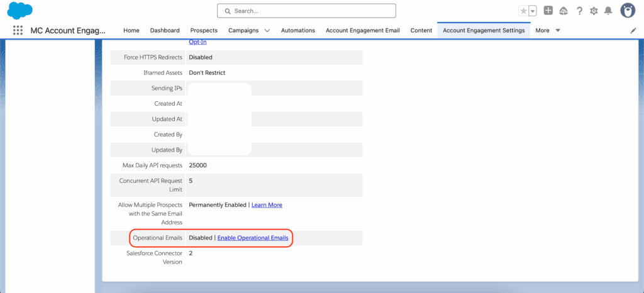
Task: Open the Global Actions plus icon
Action: tap(548, 11)
